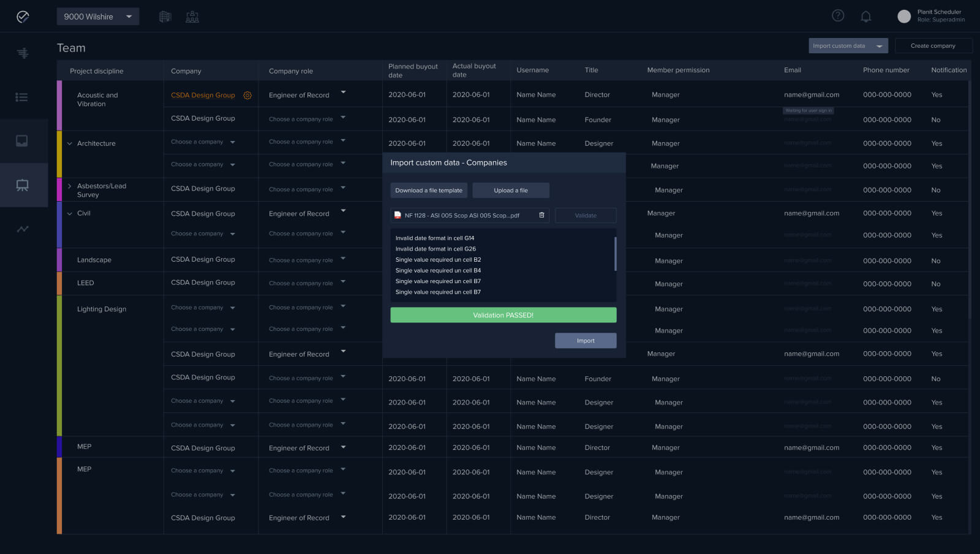Image resolution: width=980 pixels, height=554 pixels.
Task: Click the gear icon beside CSDA Design Group
Action: 247,96
